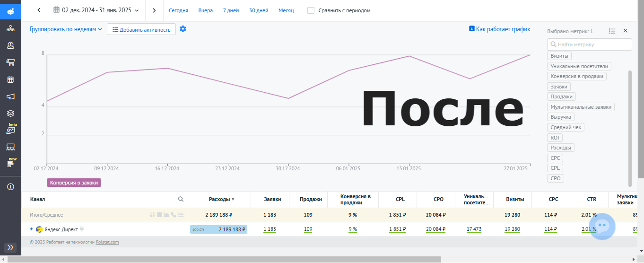This screenshot has width=644, height=263.
Task: Open the date range dropdown
Action: 96,10
